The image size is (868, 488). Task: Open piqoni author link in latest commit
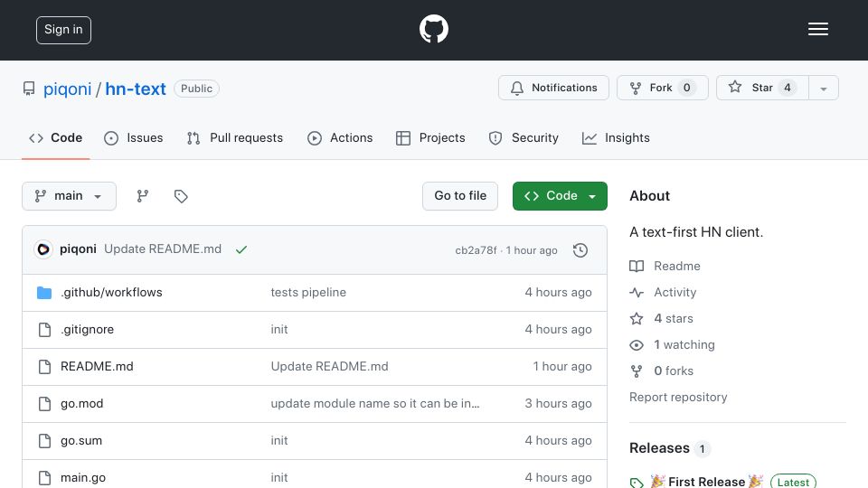(x=78, y=249)
